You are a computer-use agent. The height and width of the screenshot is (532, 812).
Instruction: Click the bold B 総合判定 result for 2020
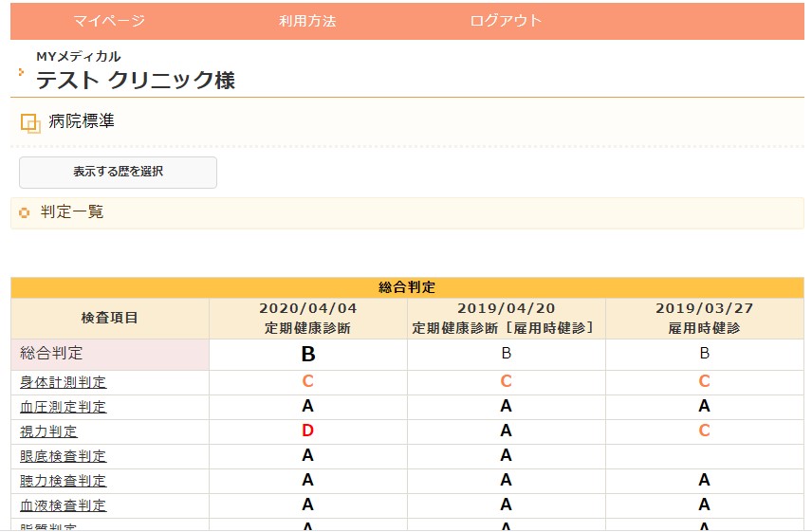tap(308, 355)
